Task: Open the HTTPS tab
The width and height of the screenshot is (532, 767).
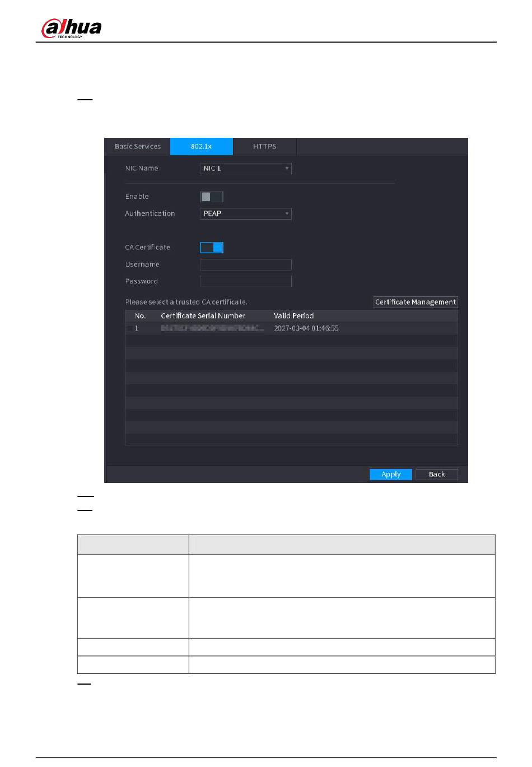Action: [x=264, y=147]
